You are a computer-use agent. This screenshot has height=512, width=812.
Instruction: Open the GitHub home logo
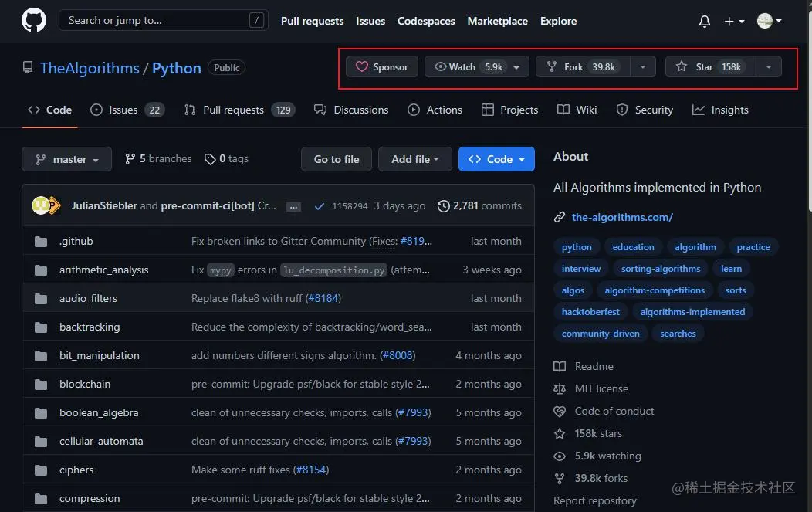pos(34,21)
